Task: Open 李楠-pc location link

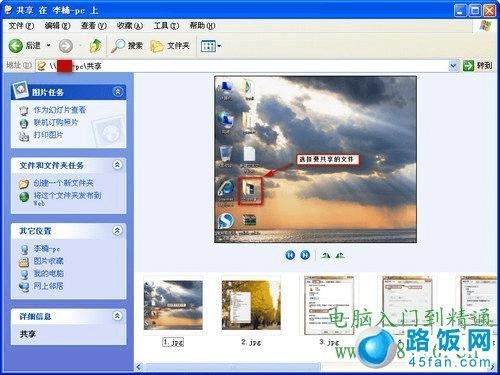Action: pyautogui.click(x=47, y=249)
